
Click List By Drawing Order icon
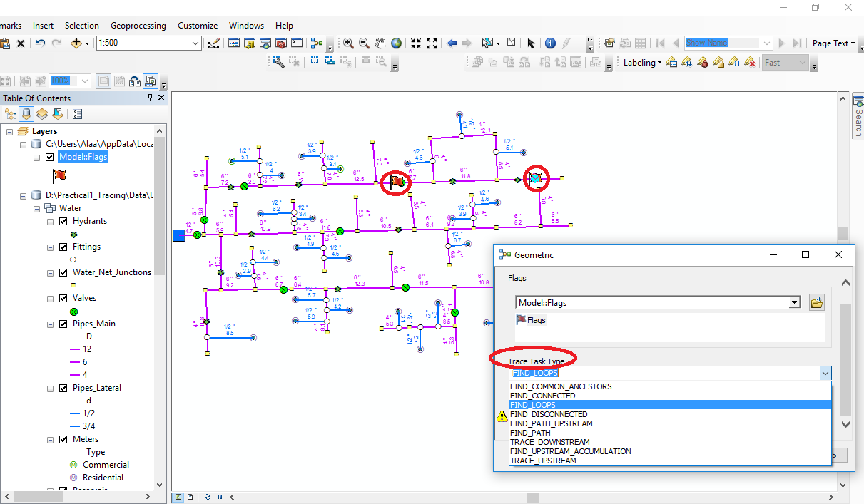click(11, 114)
